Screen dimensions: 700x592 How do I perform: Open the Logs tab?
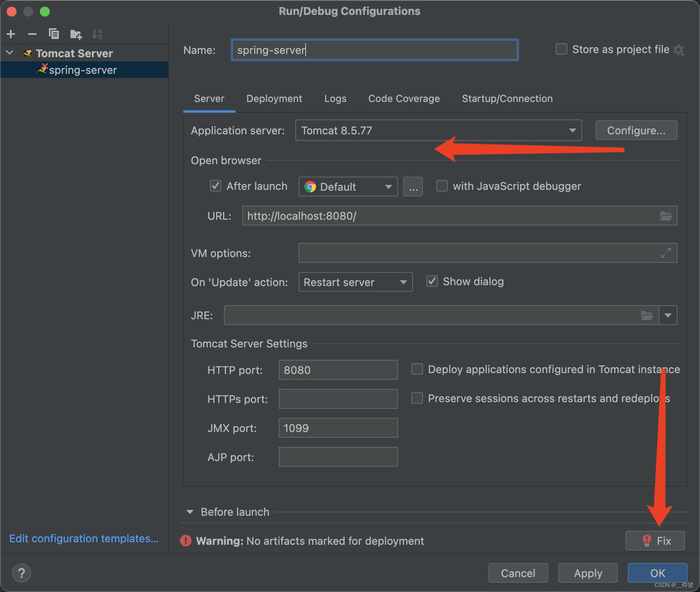(335, 99)
